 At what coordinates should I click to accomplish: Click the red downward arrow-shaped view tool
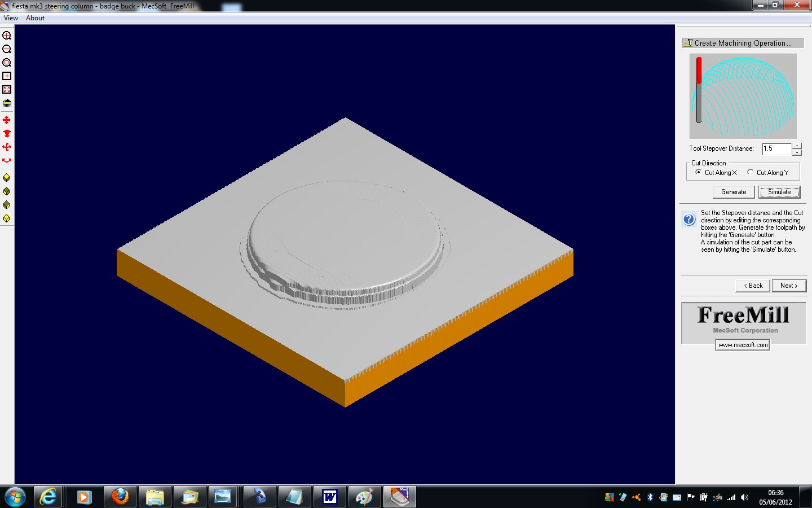click(7, 134)
